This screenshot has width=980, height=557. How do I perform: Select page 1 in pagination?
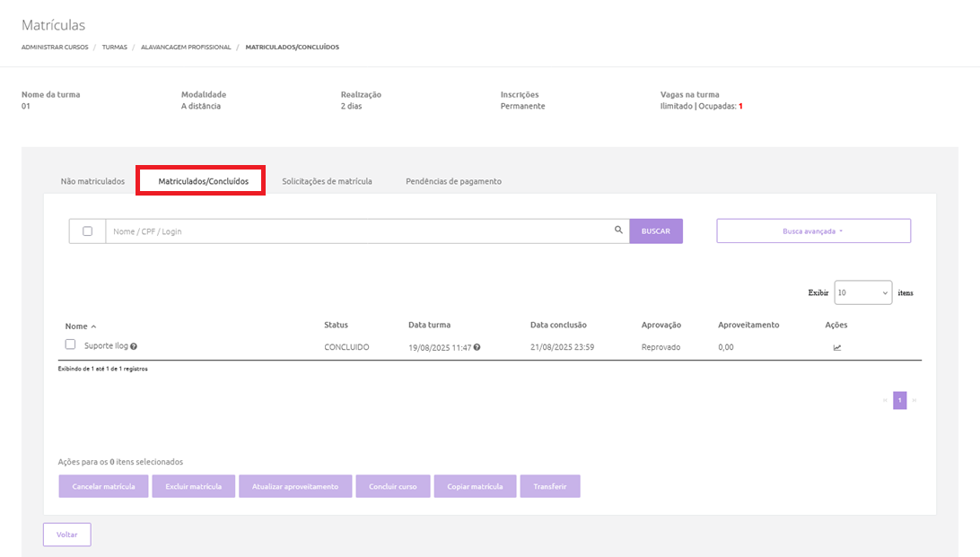(x=899, y=400)
